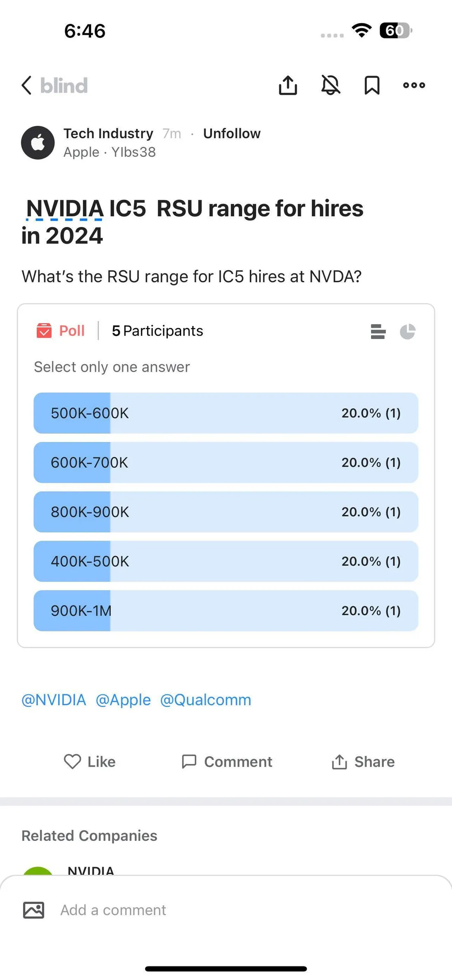Tap the back chevron arrow

point(27,85)
